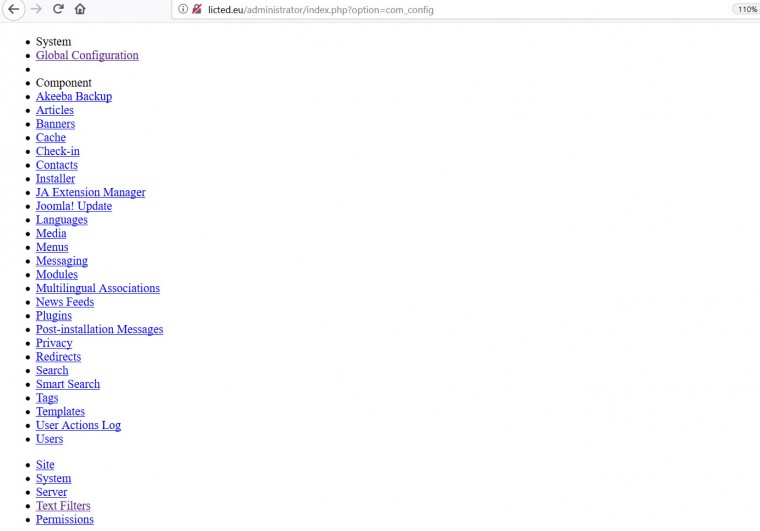Reload the page with the refresh icon
Image resolution: width=760 pixels, height=531 pixels.
[58, 9]
